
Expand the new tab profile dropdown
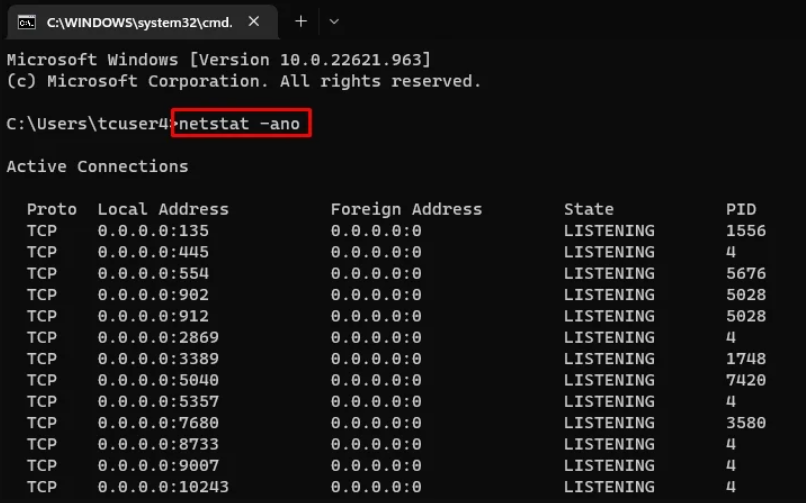pos(334,21)
